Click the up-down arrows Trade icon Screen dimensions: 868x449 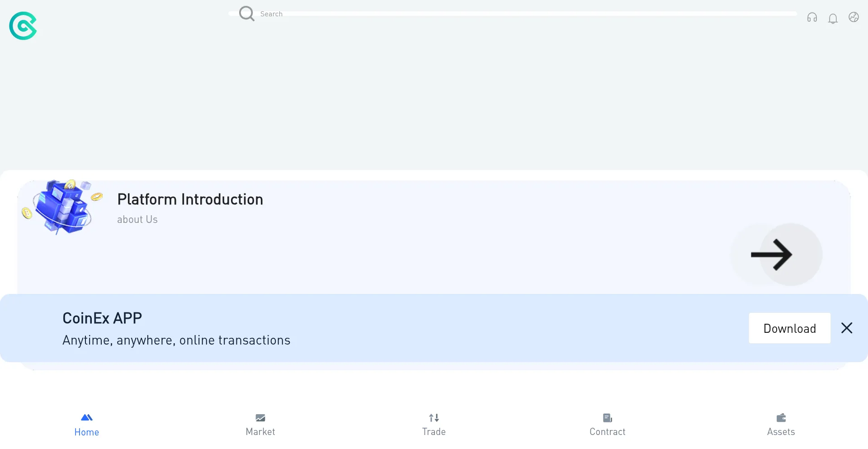click(434, 418)
